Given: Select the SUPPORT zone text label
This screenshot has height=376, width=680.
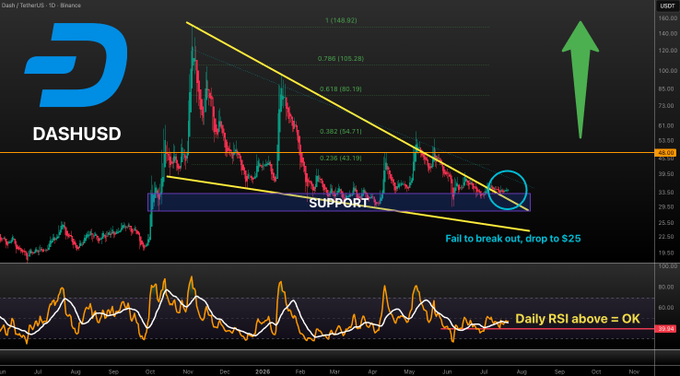Looking at the screenshot, I should [339, 203].
